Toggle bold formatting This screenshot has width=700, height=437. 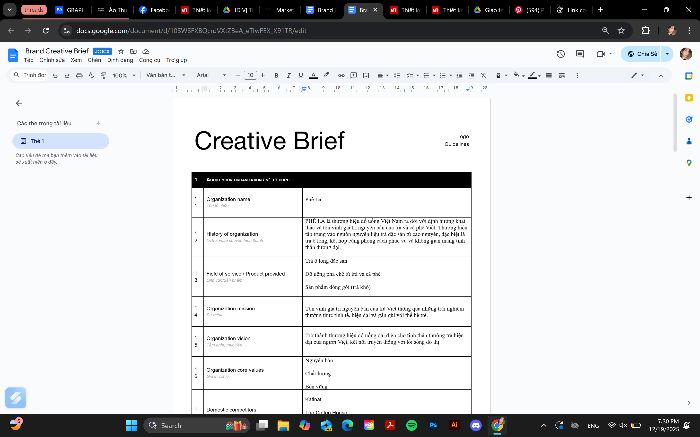coord(276,75)
